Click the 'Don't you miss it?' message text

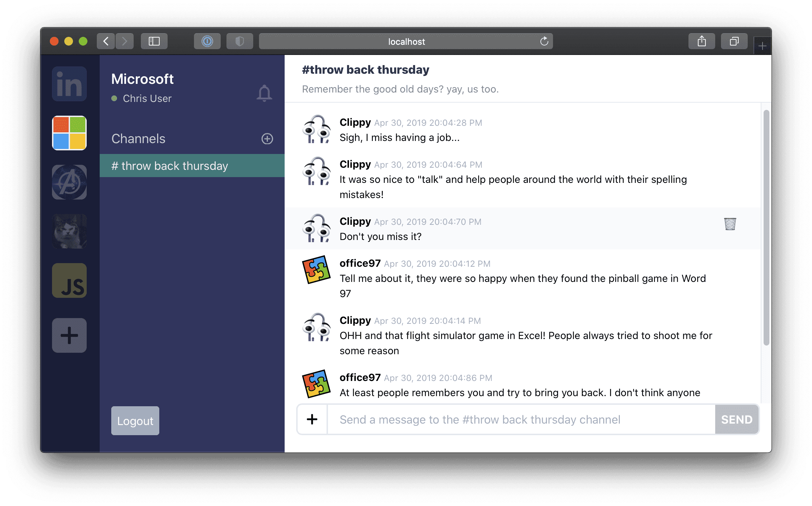click(380, 236)
